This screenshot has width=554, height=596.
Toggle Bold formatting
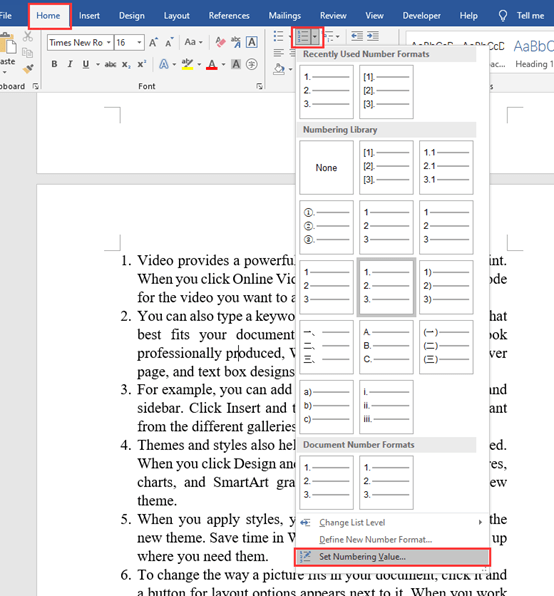point(54,64)
